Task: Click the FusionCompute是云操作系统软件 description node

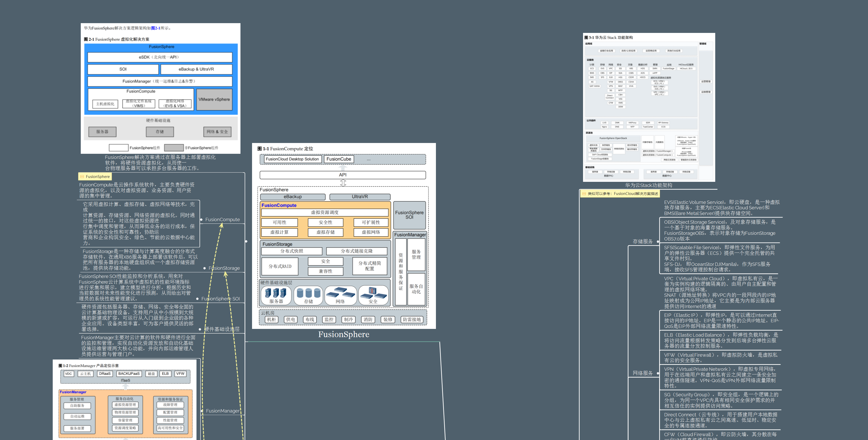Action: (x=137, y=190)
